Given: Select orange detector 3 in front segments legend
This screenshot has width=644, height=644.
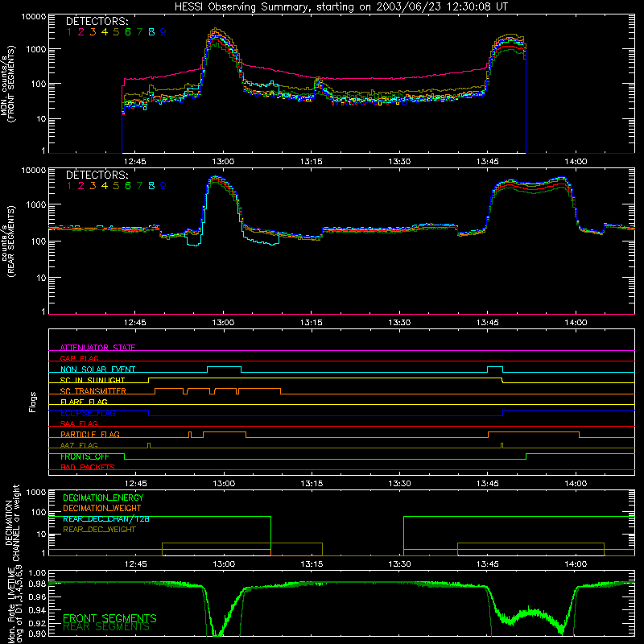Looking at the screenshot, I should pos(93,32).
